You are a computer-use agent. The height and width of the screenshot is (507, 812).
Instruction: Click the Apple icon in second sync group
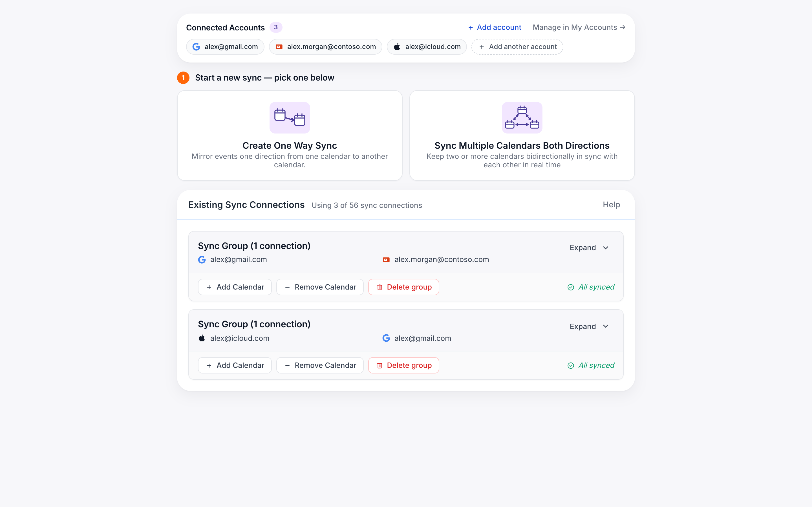click(202, 338)
